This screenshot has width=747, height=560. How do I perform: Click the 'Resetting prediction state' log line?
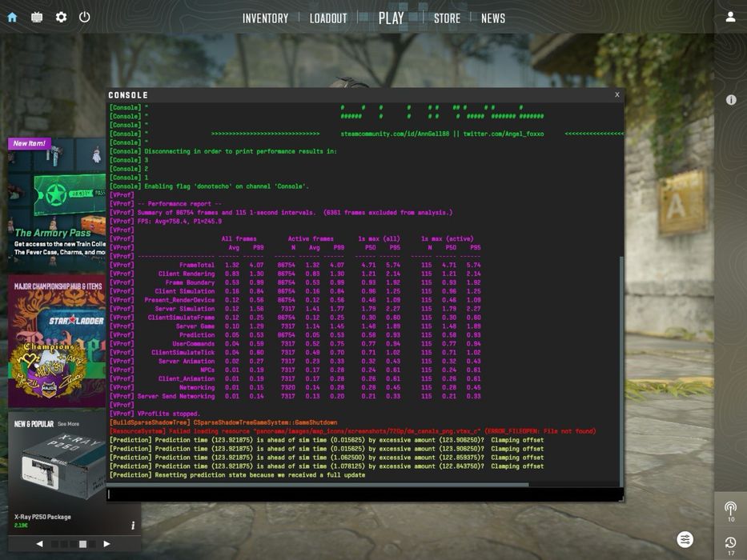pos(237,474)
